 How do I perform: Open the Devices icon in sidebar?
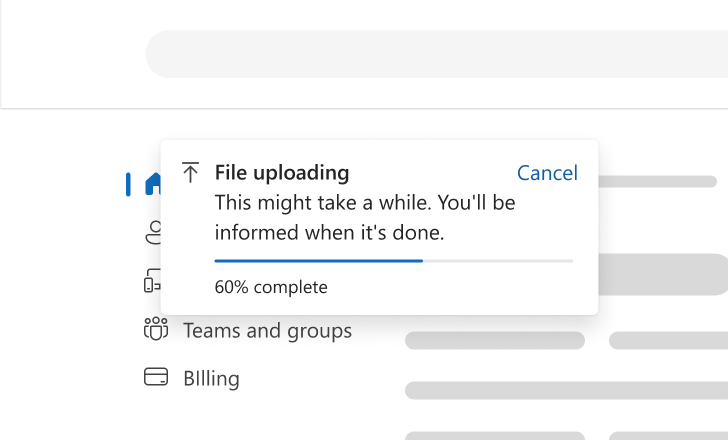point(152,280)
